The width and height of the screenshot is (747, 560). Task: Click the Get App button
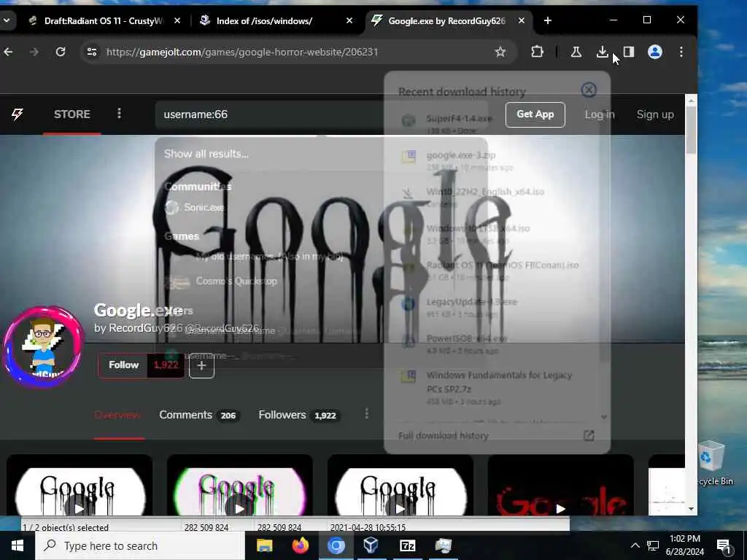(x=535, y=114)
